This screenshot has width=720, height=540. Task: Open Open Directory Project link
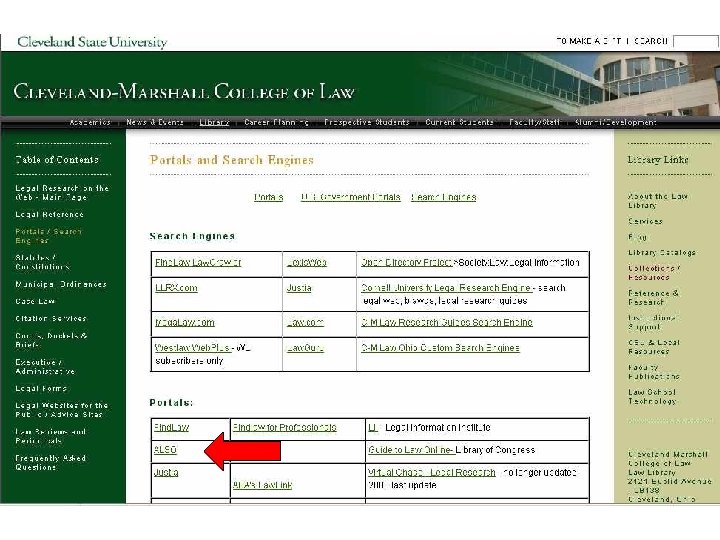407,262
